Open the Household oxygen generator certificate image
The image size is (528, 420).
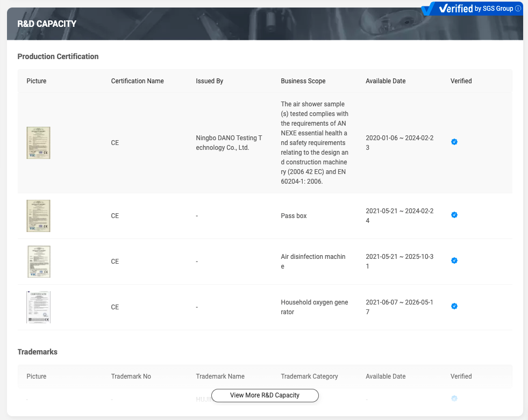(38, 307)
